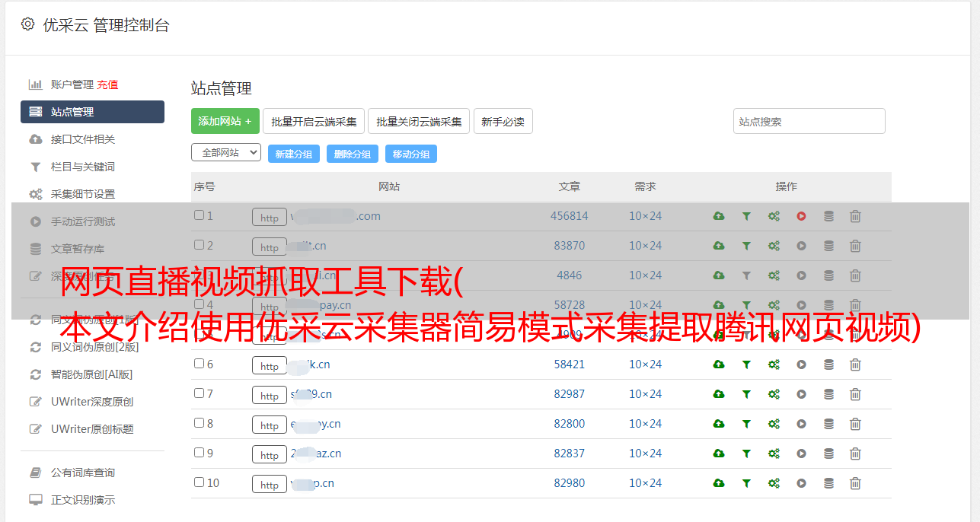Open 同义词伪原创[2版] in the sidebar
This screenshot has height=522, width=980.
[x=95, y=347]
